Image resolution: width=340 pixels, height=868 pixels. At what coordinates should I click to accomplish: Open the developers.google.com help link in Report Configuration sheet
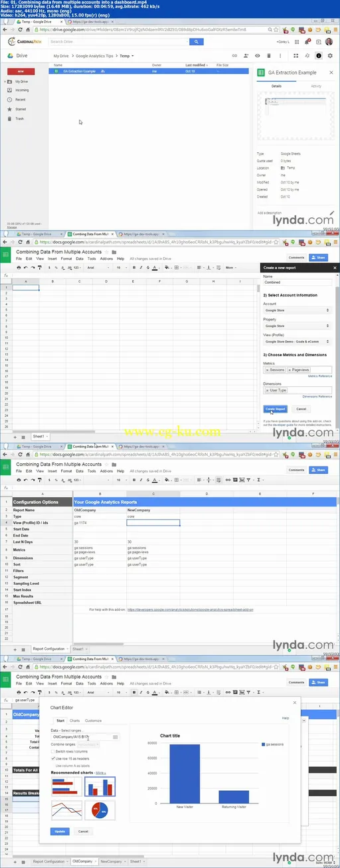pos(190,609)
